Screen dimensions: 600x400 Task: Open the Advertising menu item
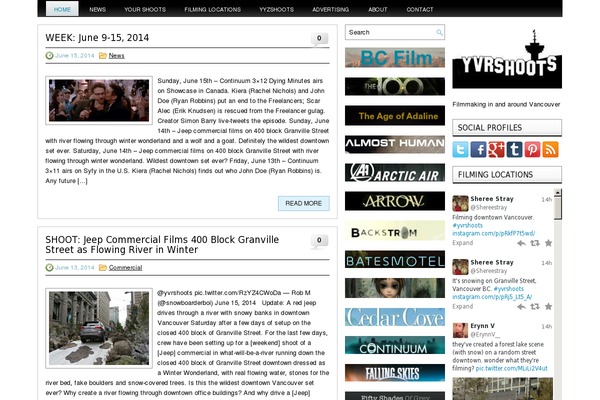330,10
